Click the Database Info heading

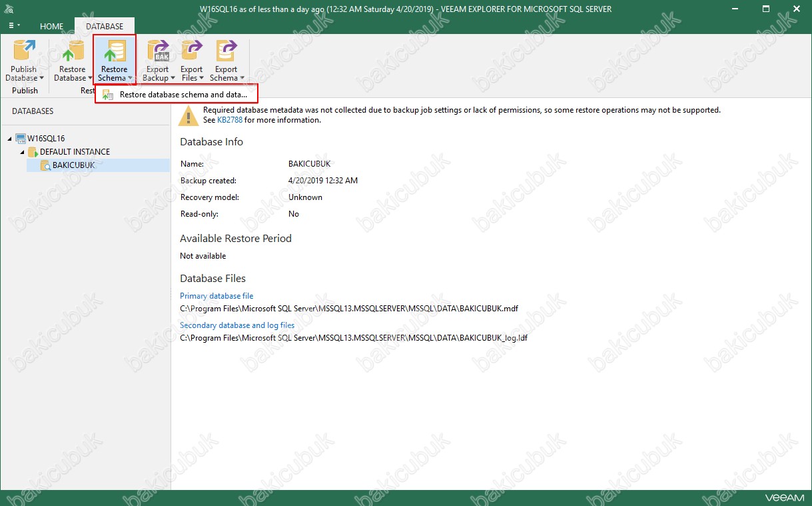tap(211, 142)
